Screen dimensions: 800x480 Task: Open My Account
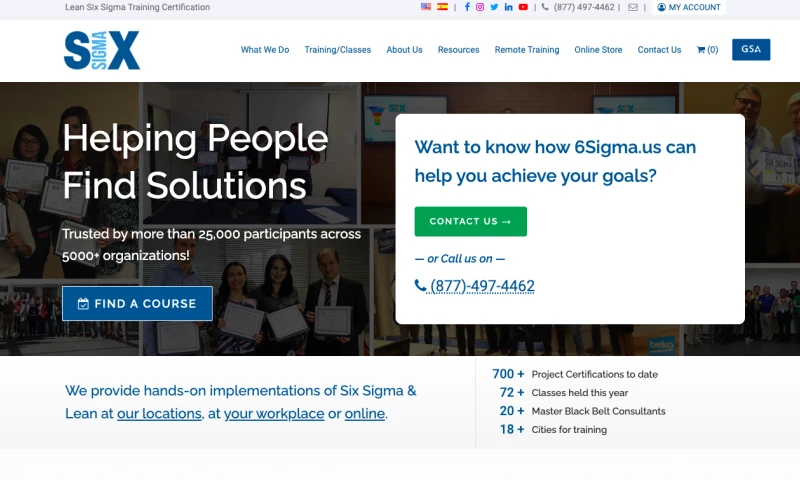[689, 7]
